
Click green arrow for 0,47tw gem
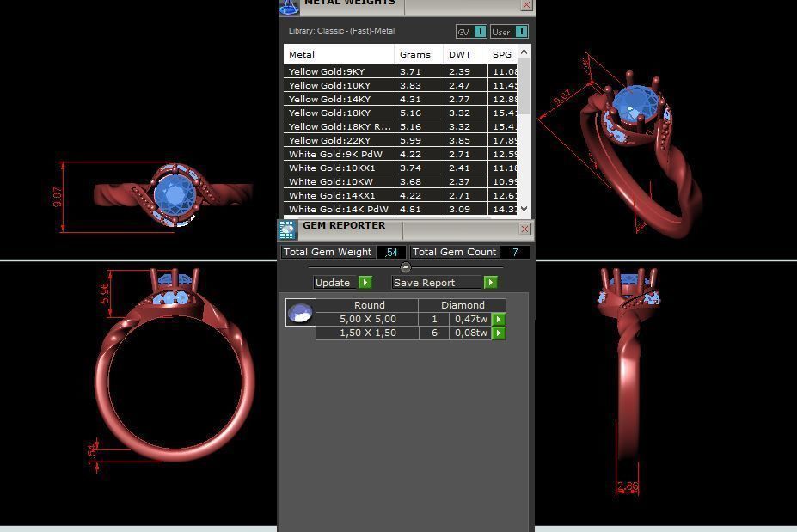pos(499,319)
